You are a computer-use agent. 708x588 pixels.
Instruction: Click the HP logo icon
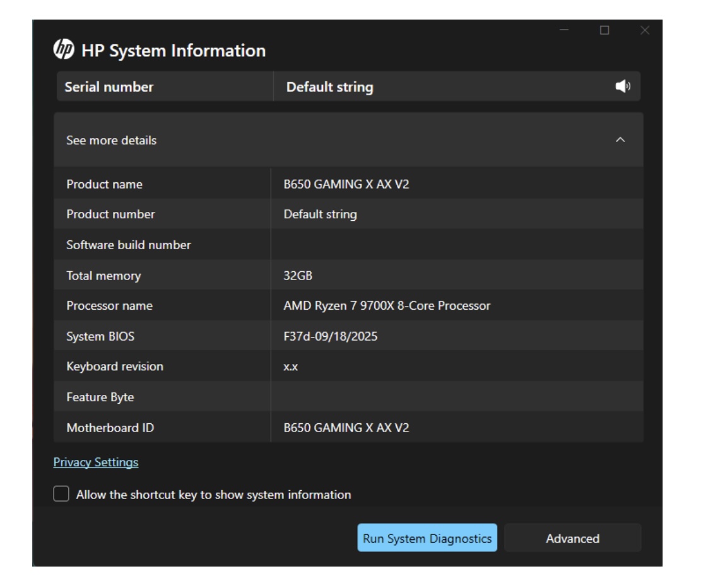(x=64, y=49)
